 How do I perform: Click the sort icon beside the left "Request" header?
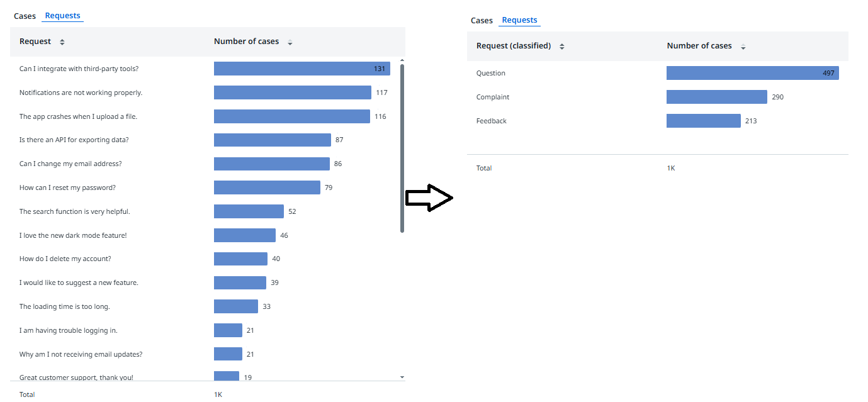coord(62,42)
